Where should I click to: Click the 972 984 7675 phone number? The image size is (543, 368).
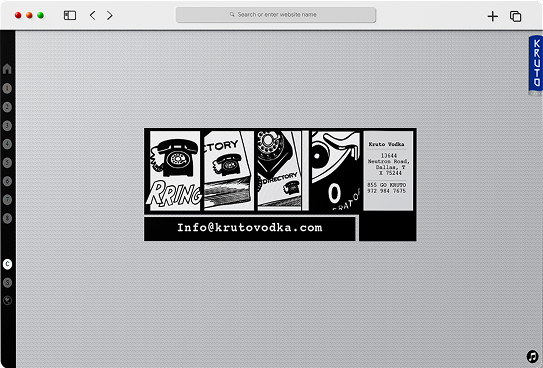pos(386,191)
